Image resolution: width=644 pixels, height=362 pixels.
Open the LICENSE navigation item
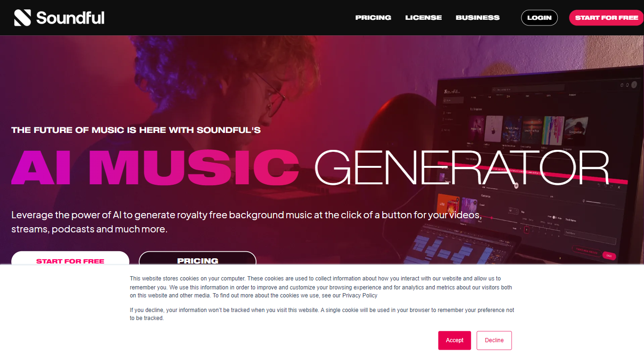[423, 17]
